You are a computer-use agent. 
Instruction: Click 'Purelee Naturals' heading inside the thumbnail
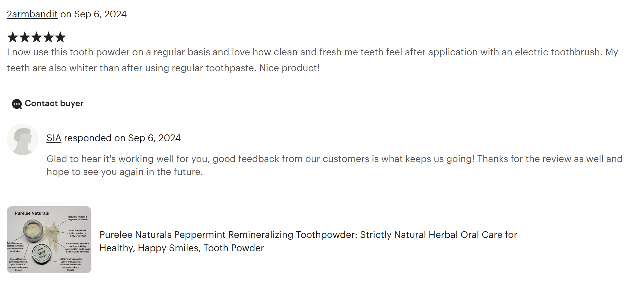[32, 213]
